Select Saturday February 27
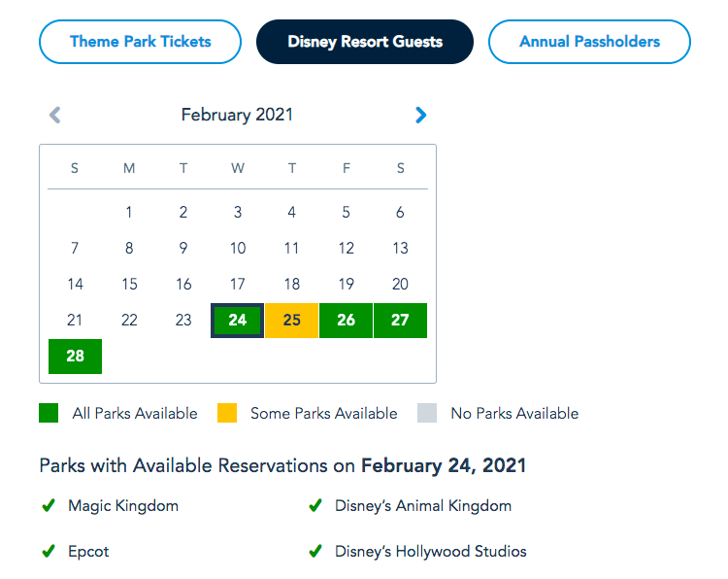 coord(400,321)
